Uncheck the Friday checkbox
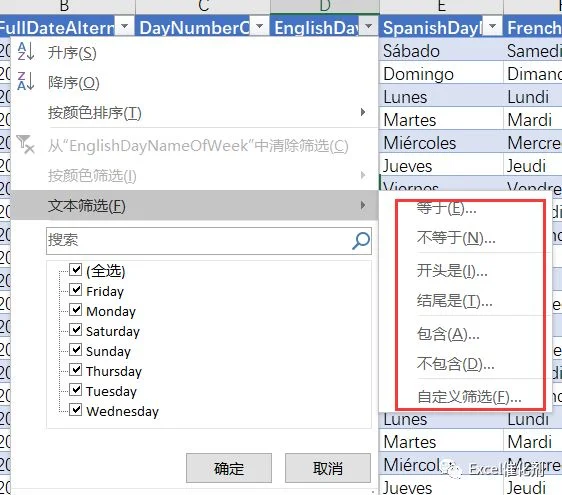This screenshot has height=495, width=562. [75, 290]
